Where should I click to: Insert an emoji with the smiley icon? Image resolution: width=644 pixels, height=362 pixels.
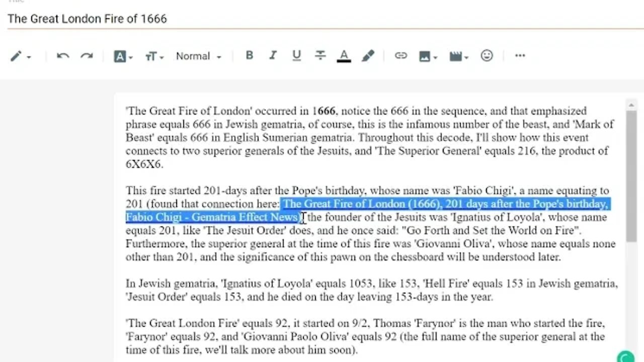pos(487,56)
